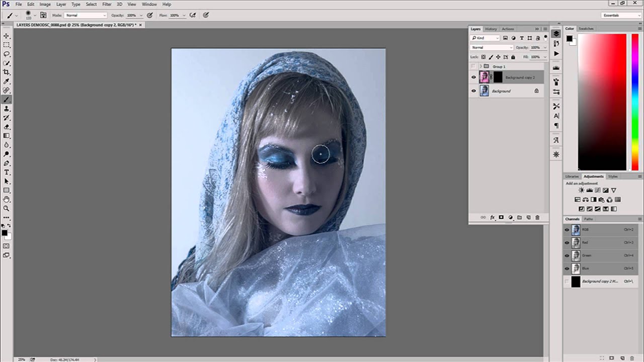Viewport: 644px width, 362px height.
Task: Select the Clone Stamp tool
Action: coord(7,109)
